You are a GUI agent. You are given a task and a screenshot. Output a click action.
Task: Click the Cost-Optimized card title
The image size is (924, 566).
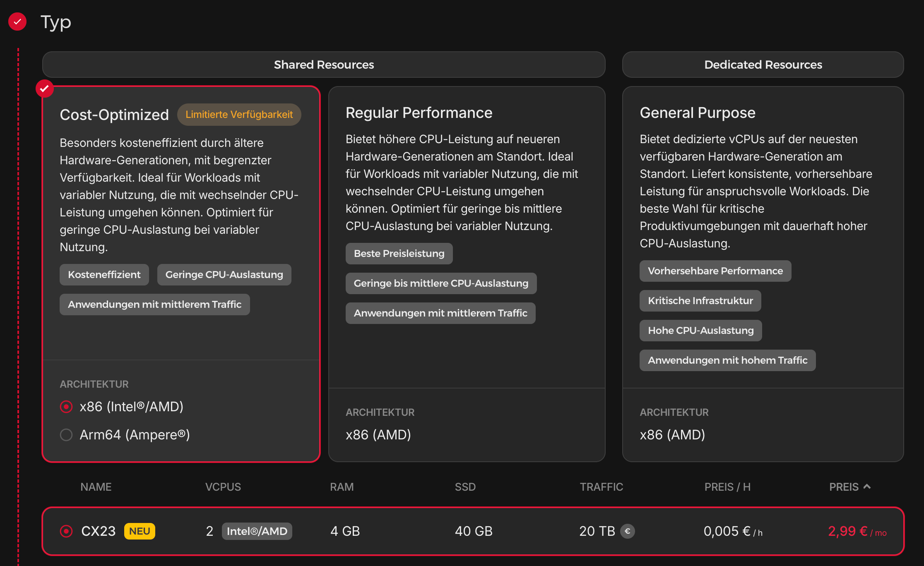coord(114,115)
